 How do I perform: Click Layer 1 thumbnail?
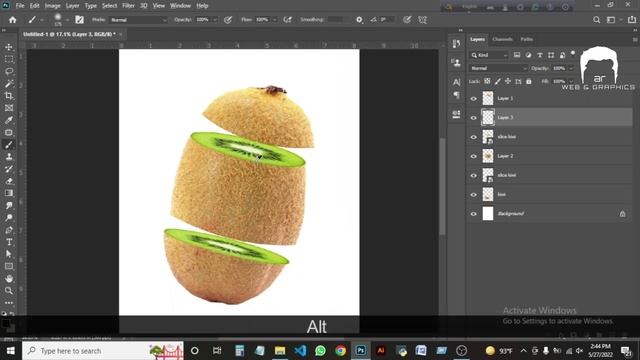pos(488,98)
